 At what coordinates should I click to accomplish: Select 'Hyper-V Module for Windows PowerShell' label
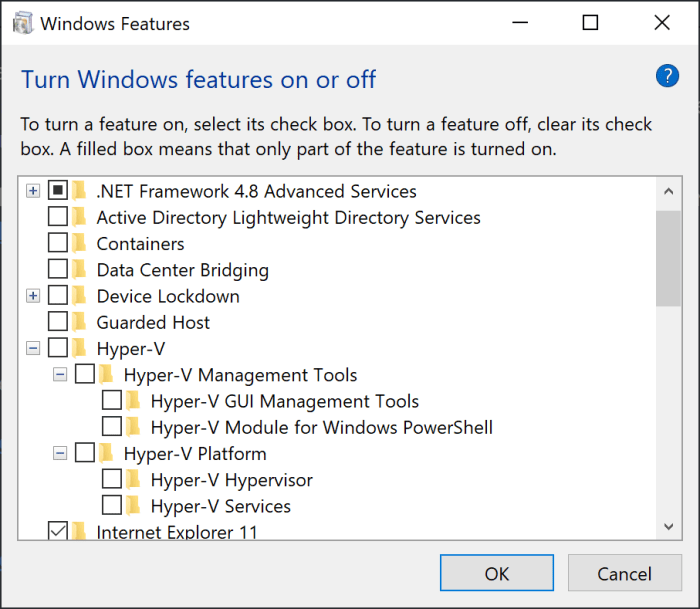[322, 428]
